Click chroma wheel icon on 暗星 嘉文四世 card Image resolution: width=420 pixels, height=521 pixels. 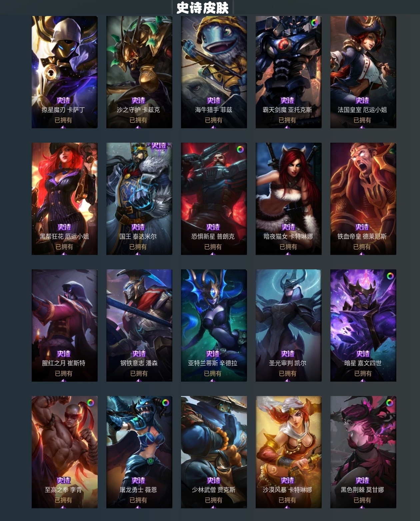pos(390,276)
